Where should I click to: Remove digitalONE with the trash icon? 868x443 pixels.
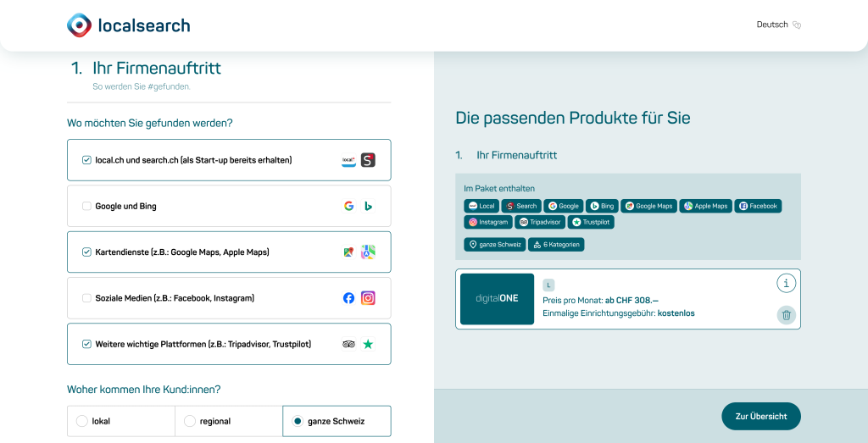coord(786,315)
